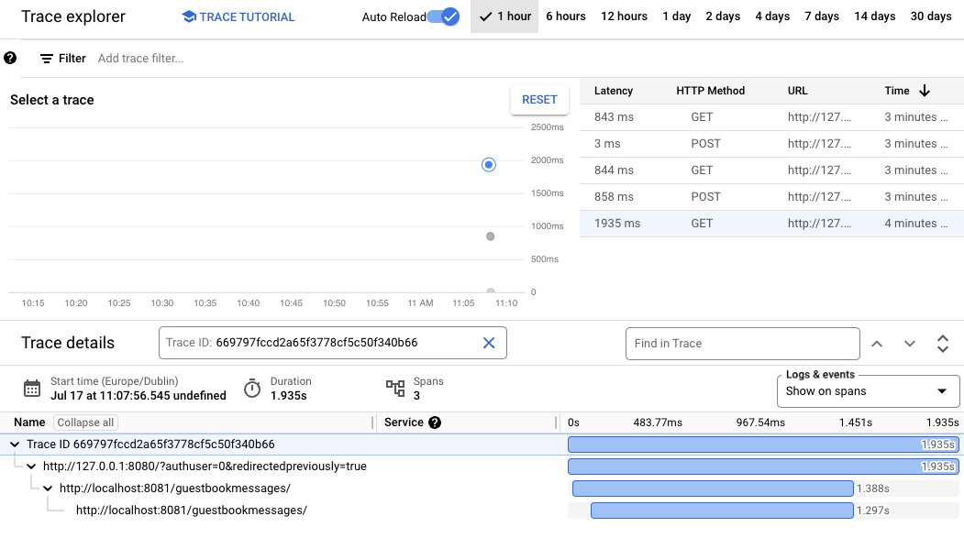The height and width of the screenshot is (560, 964).
Task: Click the stopwatch icon next to Duration
Action: pos(253,387)
